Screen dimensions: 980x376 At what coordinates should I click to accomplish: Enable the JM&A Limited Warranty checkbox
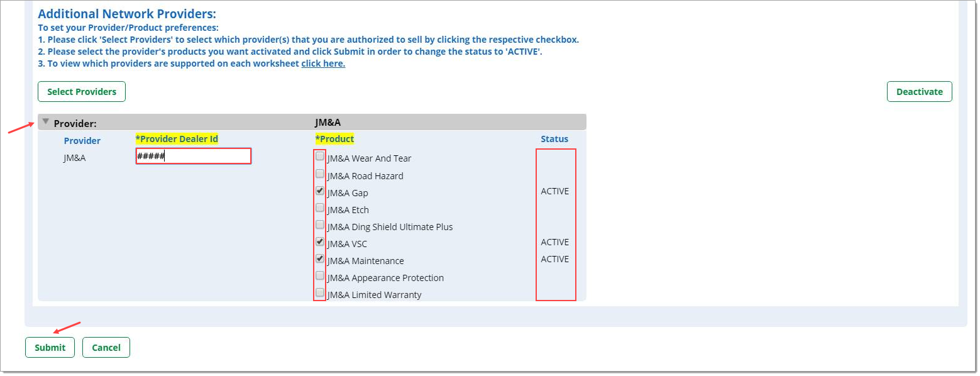point(320,292)
